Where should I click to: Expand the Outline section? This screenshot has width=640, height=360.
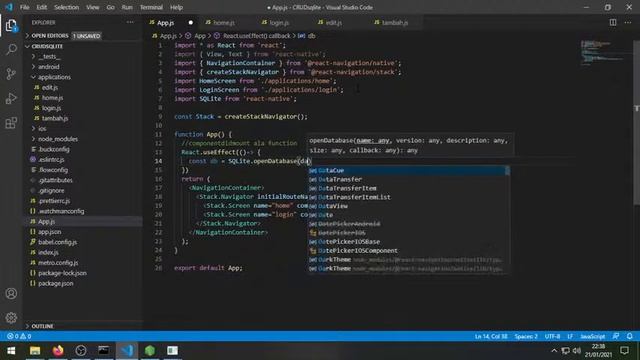click(82, 326)
